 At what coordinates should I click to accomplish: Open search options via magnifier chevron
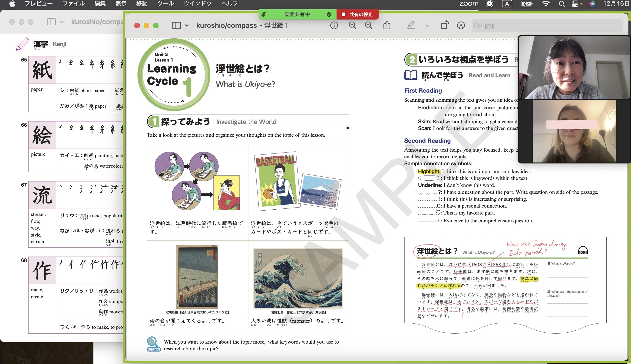pos(478,26)
